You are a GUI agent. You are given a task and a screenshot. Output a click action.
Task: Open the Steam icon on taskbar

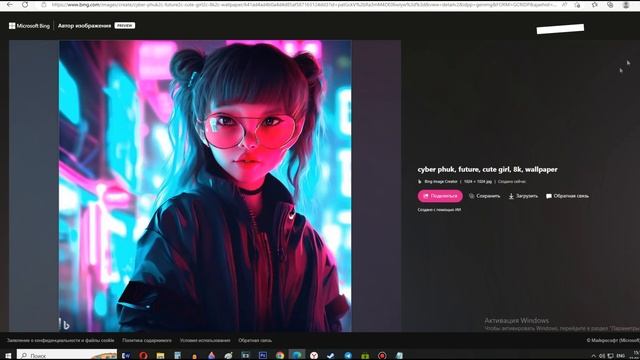click(331, 356)
